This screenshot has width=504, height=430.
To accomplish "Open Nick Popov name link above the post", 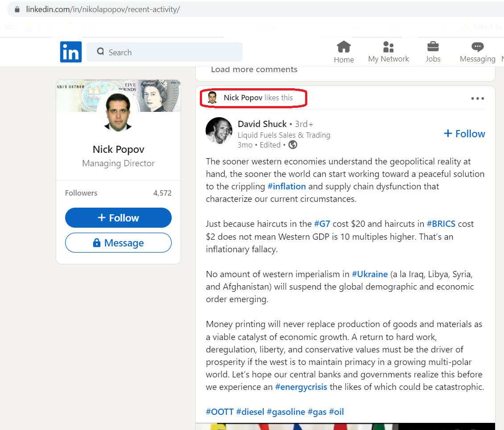I will click(243, 98).
